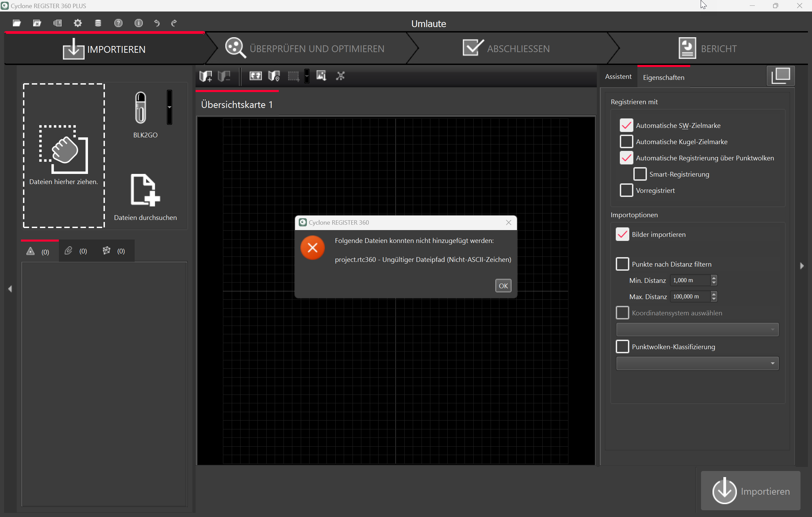Enable Punktwolken-Klassifizierung checkbox
The width and height of the screenshot is (812, 517).
coord(622,346)
